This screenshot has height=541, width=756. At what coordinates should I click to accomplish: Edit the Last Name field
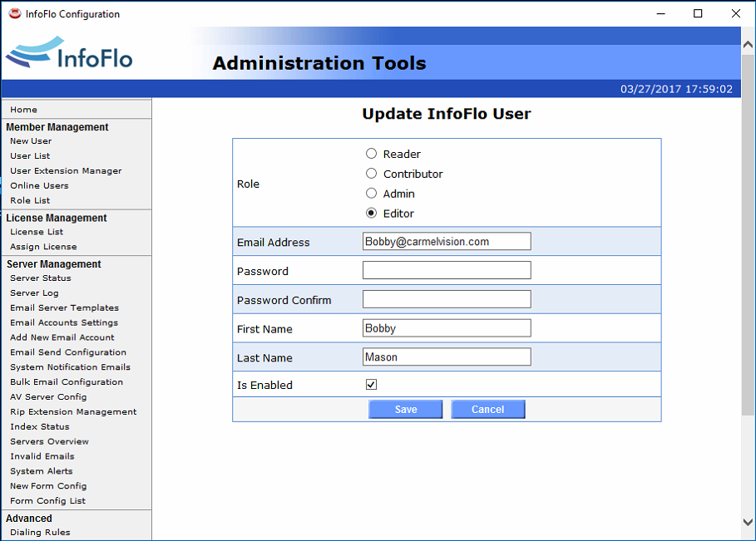tap(447, 357)
